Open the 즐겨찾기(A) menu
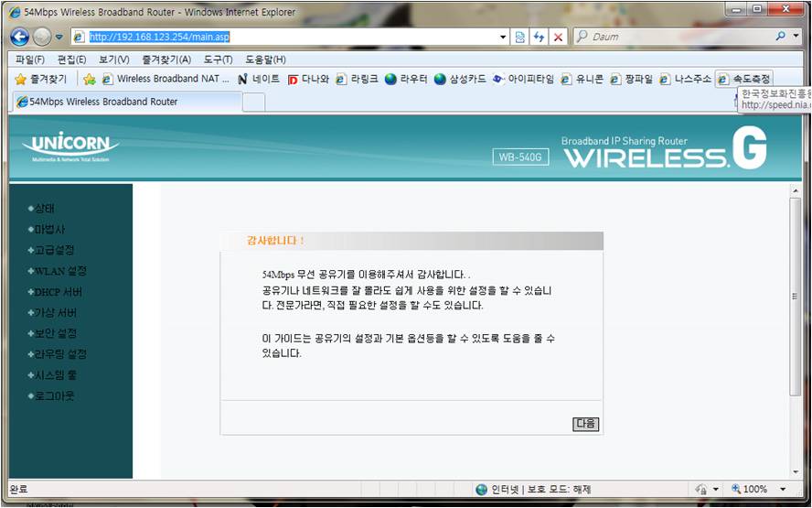This screenshot has height=508, width=812. (166, 59)
